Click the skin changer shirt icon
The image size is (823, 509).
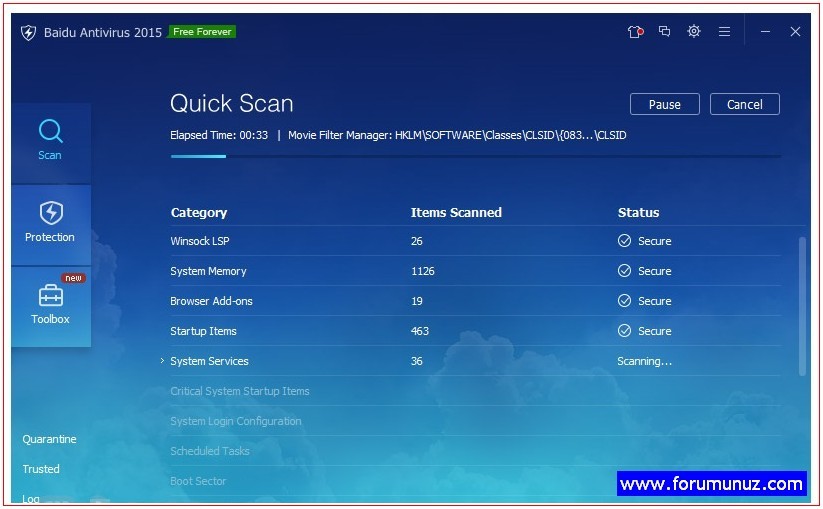pos(635,31)
